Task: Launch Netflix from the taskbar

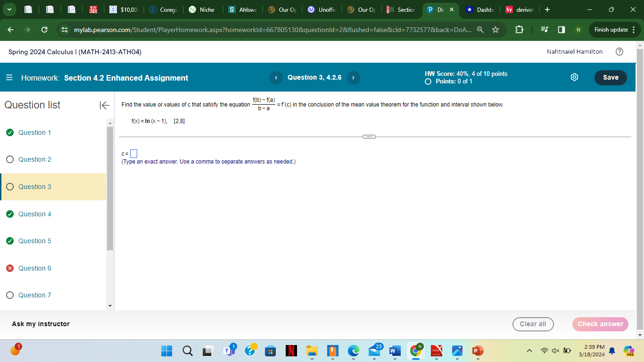Action: pyautogui.click(x=291, y=351)
